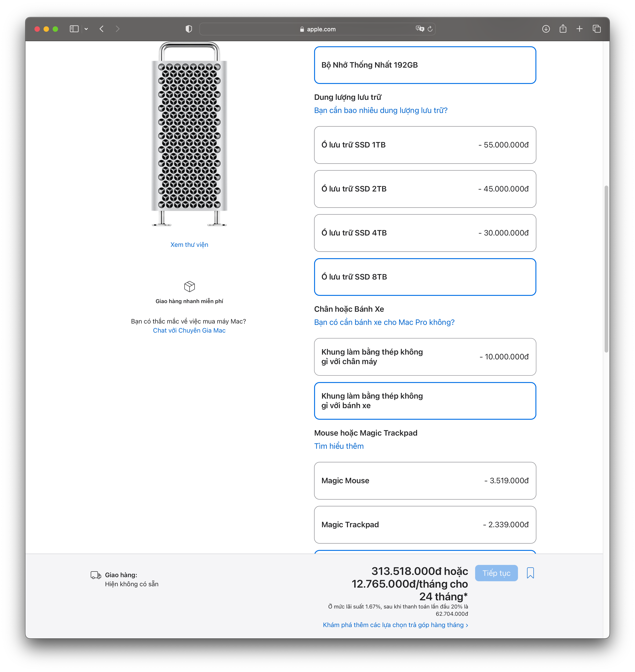Image resolution: width=635 pixels, height=672 pixels.
Task: Go back with the back arrow
Action: tap(102, 29)
